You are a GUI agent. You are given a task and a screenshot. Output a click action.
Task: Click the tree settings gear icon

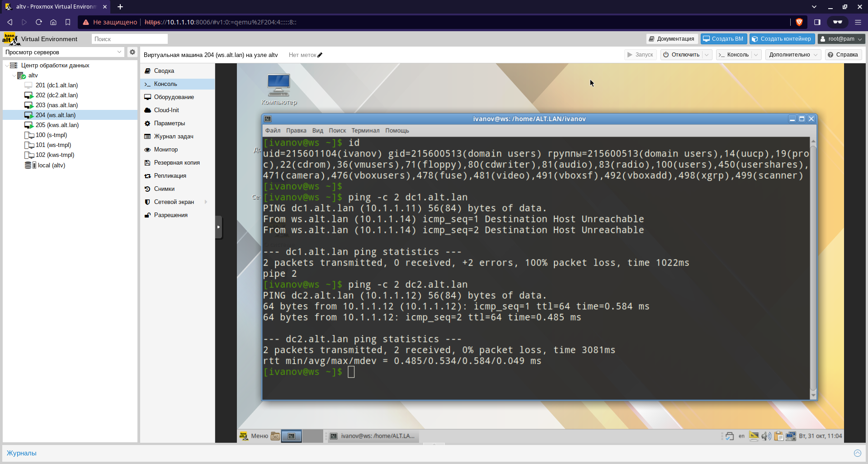coord(132,52)
